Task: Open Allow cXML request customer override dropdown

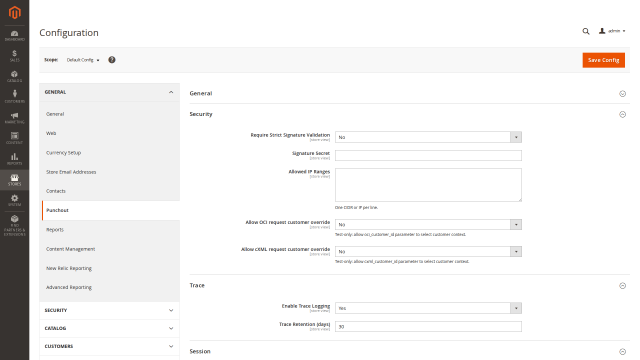Action: [x=428, y=251]
